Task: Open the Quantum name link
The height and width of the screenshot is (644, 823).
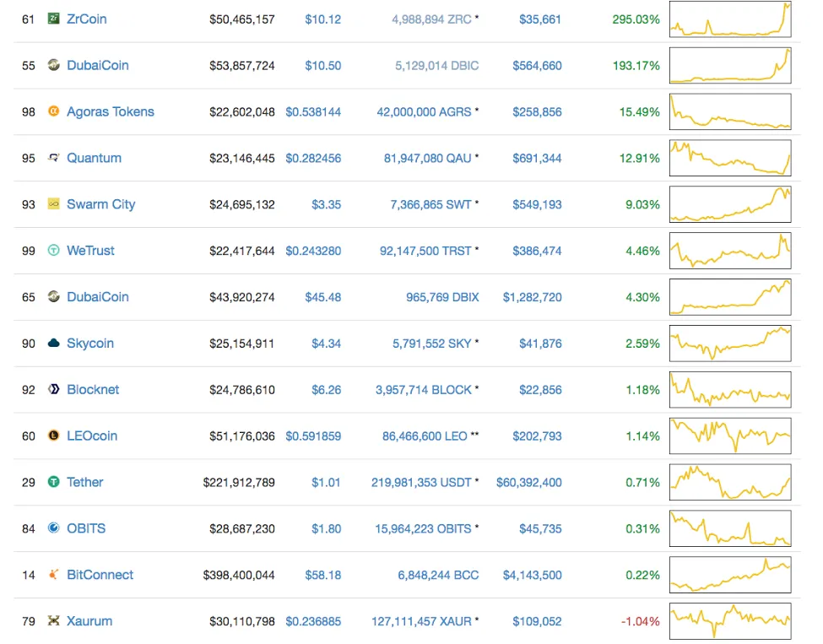Action: tap(94, 158)
